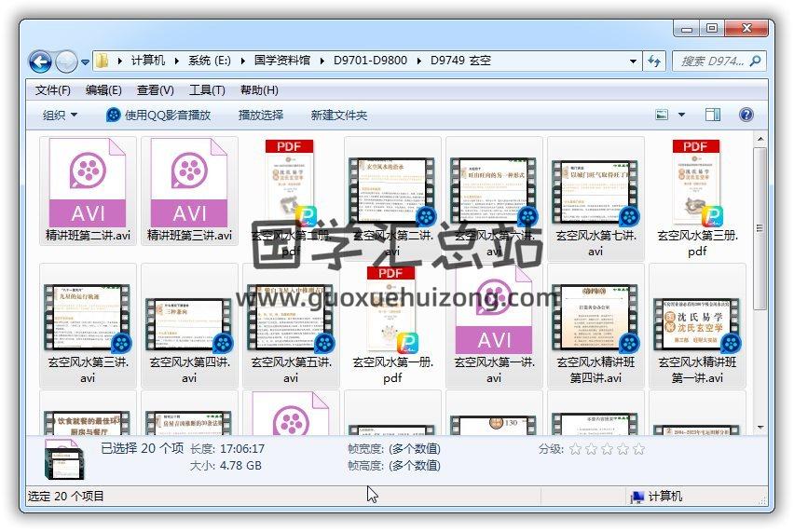Set rating with the fifth star
794x532 pixels.
point(638,449)
